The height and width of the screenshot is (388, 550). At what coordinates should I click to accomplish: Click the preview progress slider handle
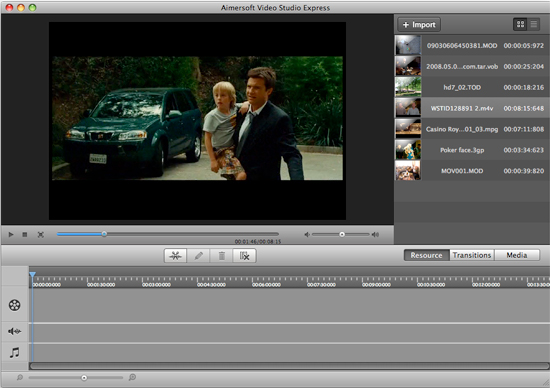[104, 234]
